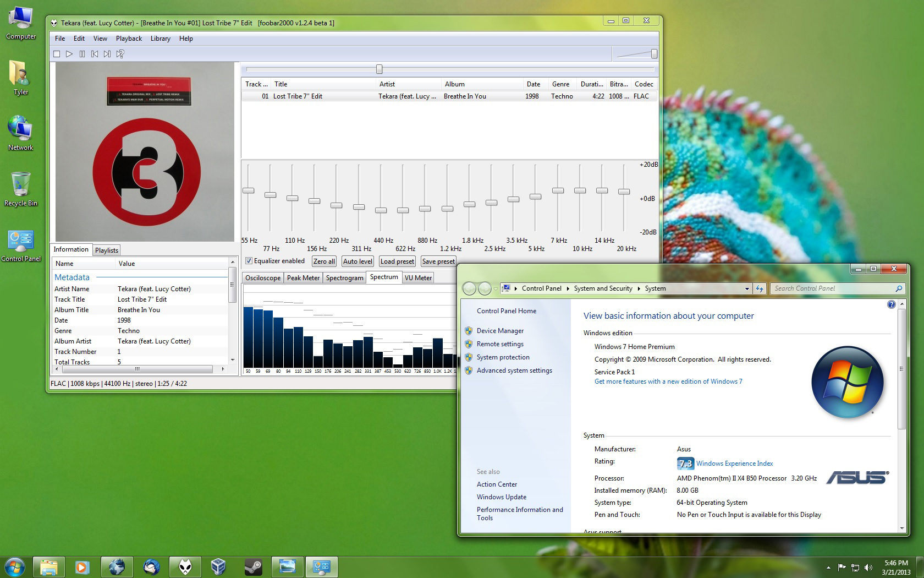Click the Load preset button

pos(397,261)
